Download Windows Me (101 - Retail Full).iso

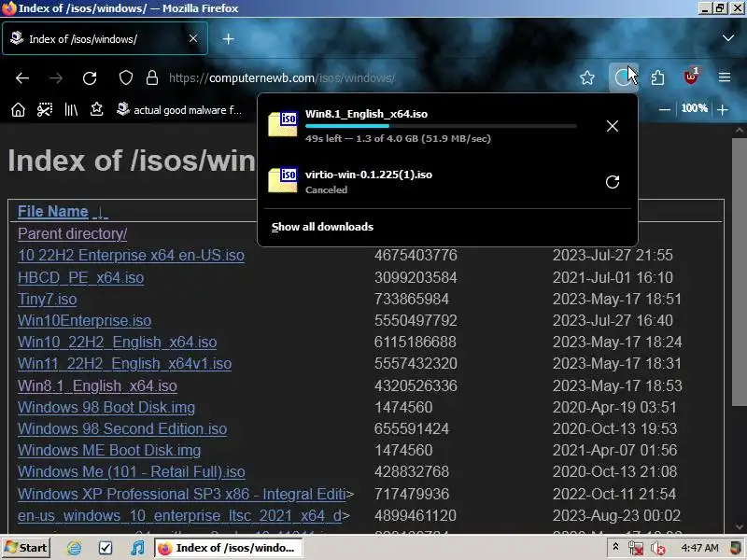tap(132, 471)
